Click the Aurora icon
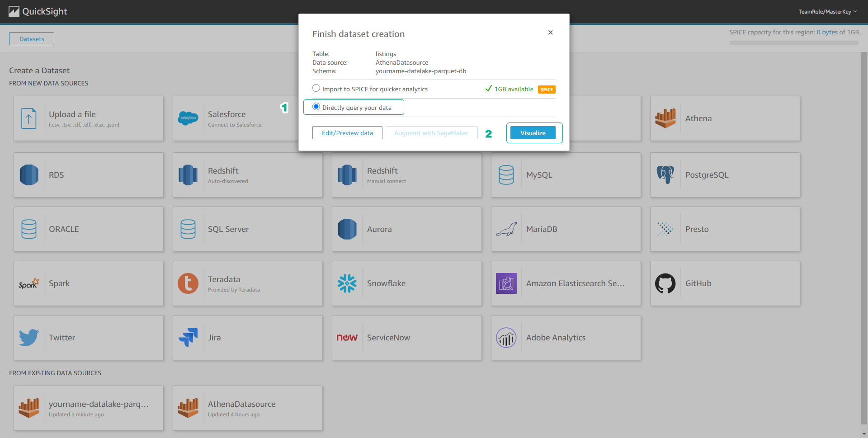 [347, 229]
